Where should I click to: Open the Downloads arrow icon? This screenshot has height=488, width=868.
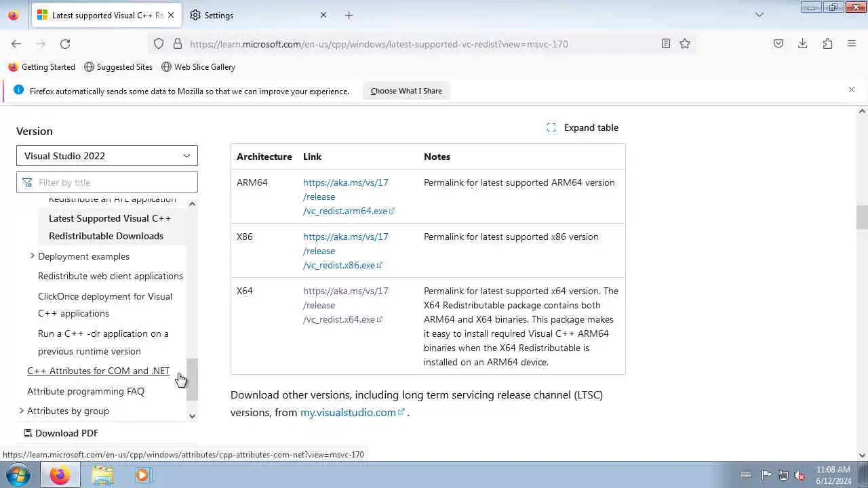(803, 44)
